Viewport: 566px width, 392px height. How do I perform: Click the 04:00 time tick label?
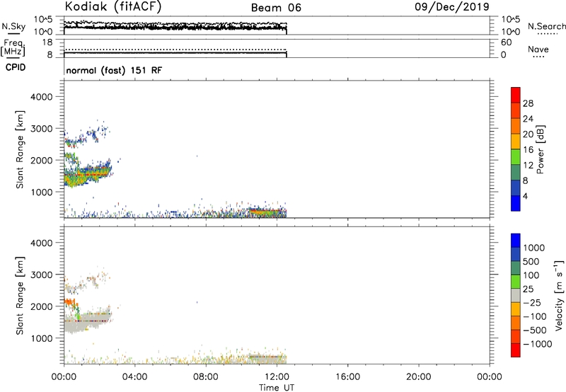(x=134, y=377)
